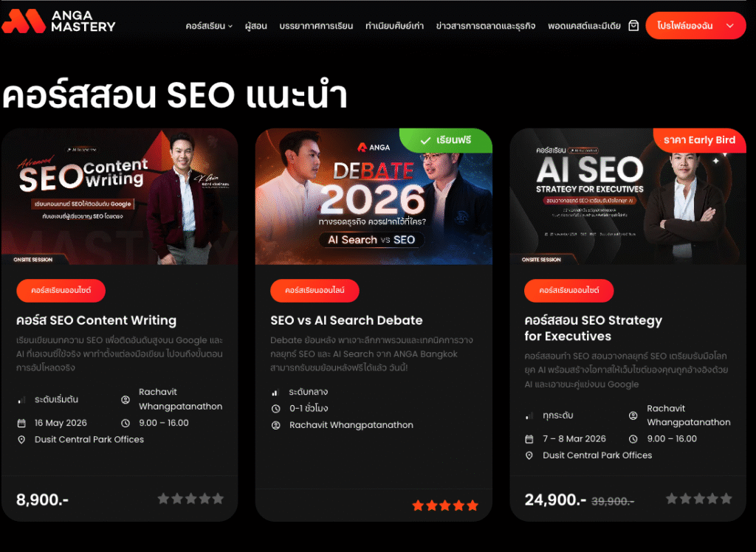The image size is (756, 552).
Task: Click calendar icon beside 7 – 8 Mar 2026
Action: pyautogui.click(x=529, y=439)
